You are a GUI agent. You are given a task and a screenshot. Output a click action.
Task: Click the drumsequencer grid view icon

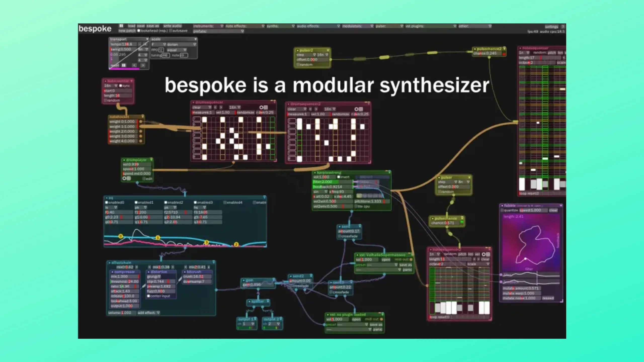(266, 107)
